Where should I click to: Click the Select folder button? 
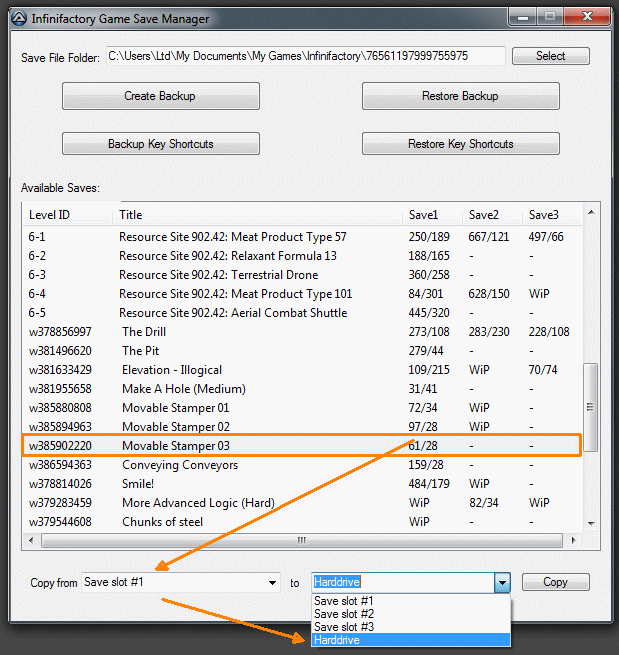pos(551,56)
